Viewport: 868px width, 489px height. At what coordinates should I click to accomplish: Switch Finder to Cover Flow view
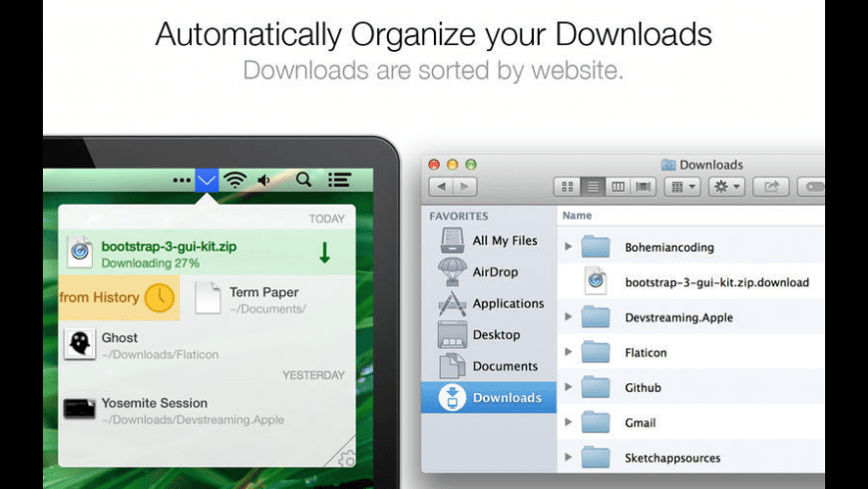[644, 187]
